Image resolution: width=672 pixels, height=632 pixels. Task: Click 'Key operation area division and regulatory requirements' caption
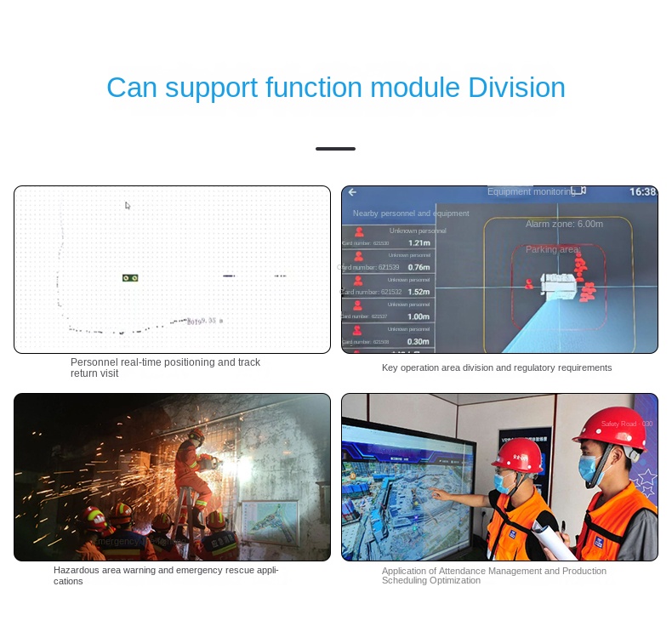coord(497,367)
